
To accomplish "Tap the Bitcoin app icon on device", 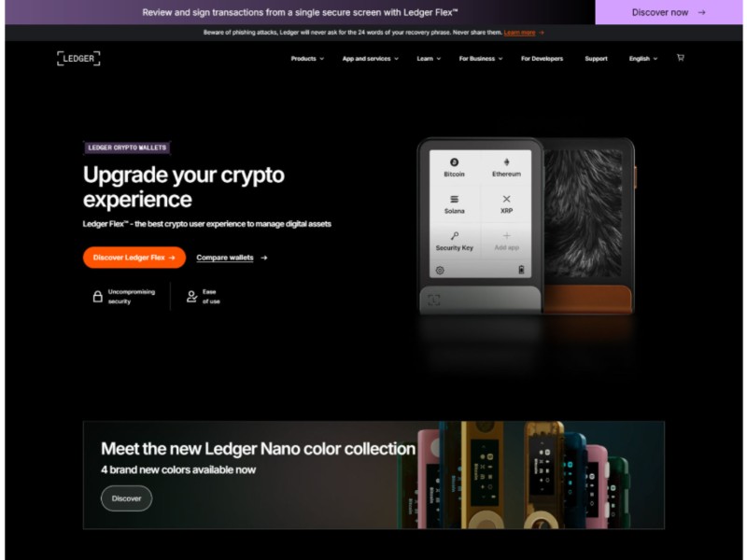I will click(454, 162).
